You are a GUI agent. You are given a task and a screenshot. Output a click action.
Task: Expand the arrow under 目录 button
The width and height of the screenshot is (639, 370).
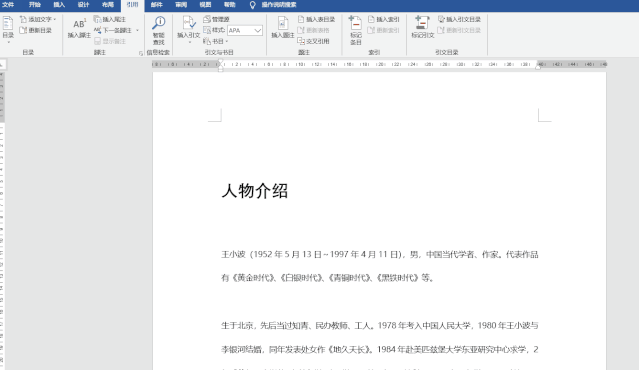tap(8, 42)
